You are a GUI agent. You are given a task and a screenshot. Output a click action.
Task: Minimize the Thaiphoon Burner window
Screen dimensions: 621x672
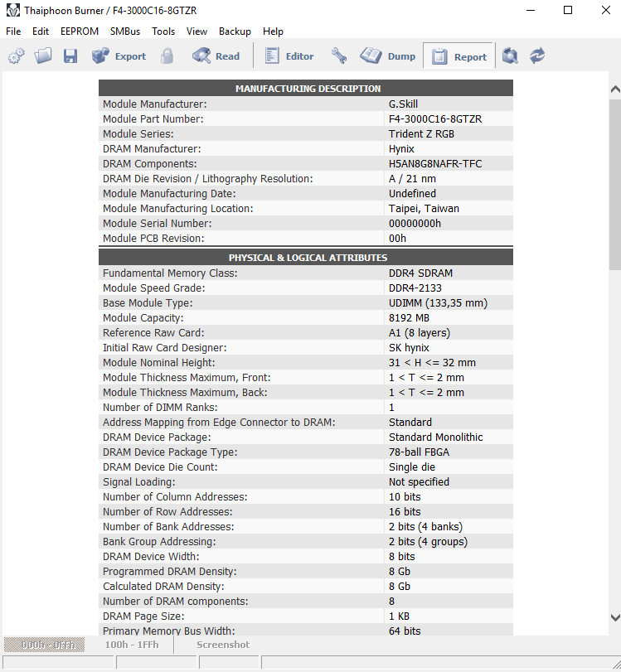[x=531, y=10]
